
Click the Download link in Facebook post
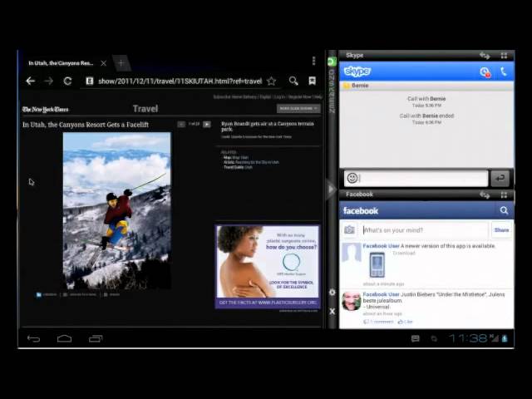tap(404, 253)
